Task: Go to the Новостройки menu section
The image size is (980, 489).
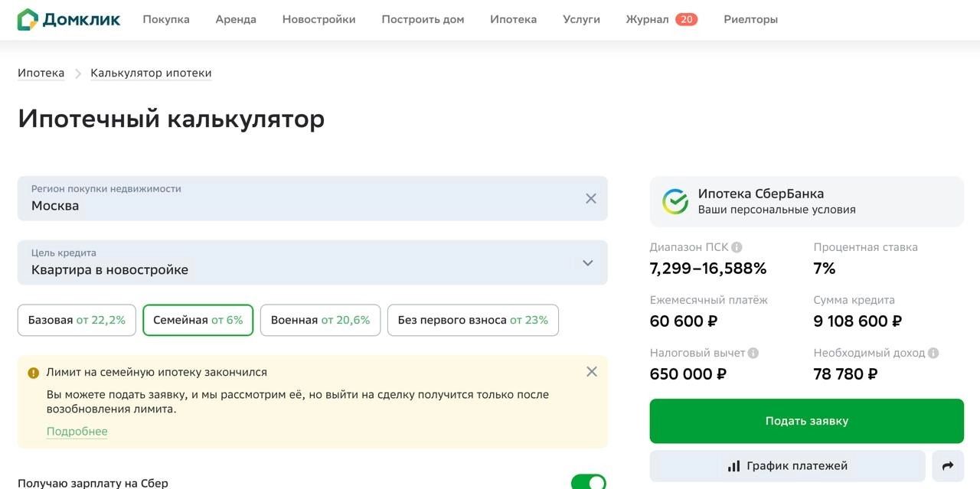Action: pyautogui.click(x=318, y=20)
